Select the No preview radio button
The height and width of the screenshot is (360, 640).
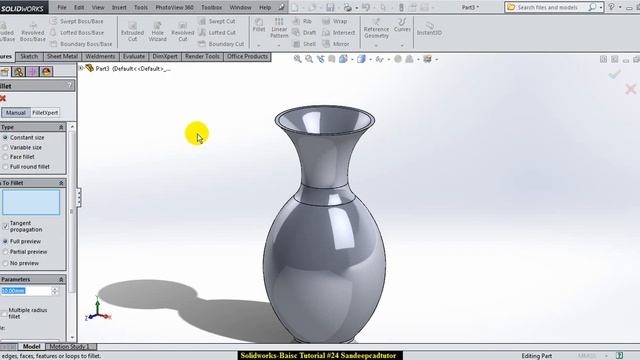pyautogui.click(x=5, y=263)
